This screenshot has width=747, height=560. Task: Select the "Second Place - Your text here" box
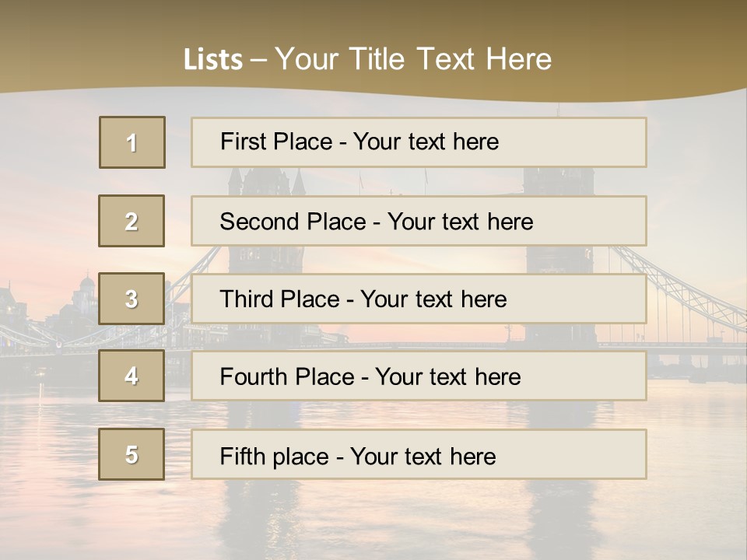click(x=419, y=221)
